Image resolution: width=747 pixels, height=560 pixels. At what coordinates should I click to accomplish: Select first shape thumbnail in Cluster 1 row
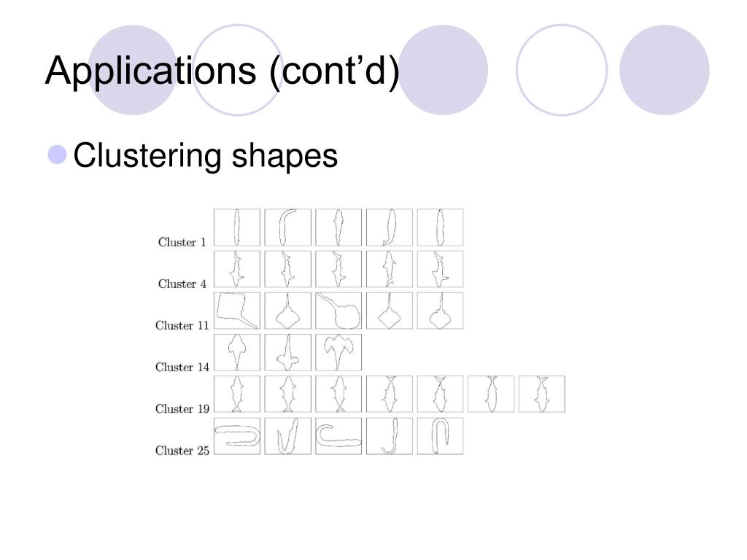click(x=237, y=227)
